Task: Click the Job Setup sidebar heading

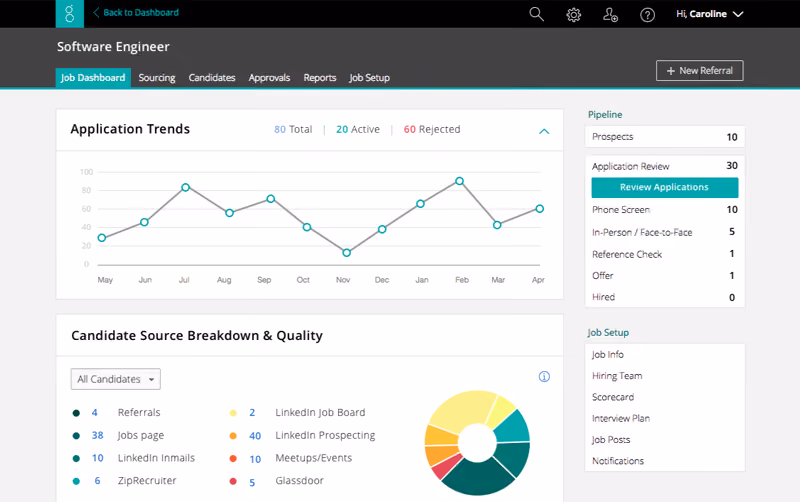Action: pos(608,332)
